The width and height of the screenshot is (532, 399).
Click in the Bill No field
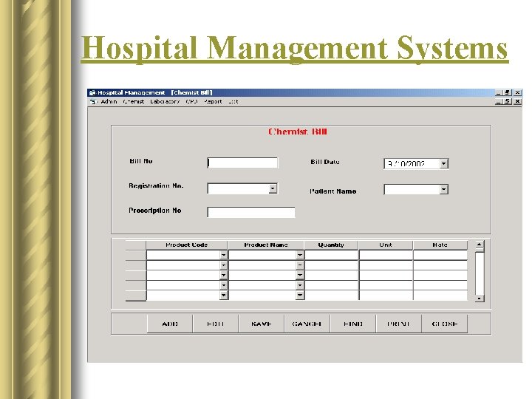tap(242, 163)
